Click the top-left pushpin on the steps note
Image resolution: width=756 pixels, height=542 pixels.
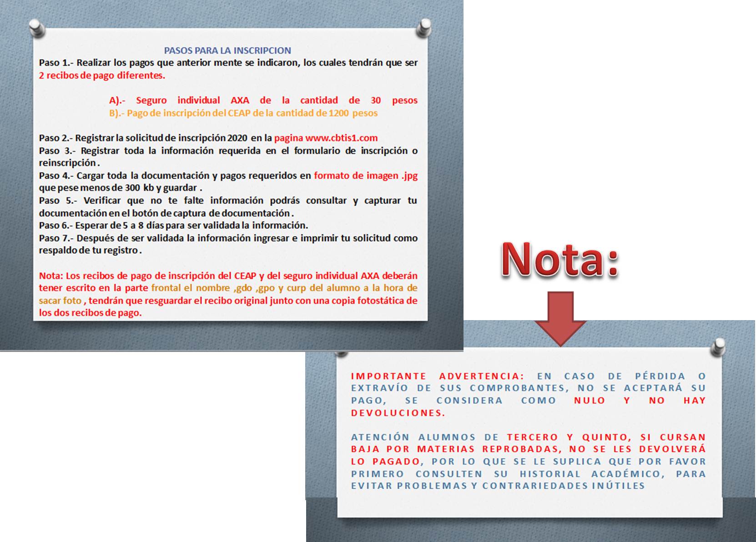click(x=37, y=28)
